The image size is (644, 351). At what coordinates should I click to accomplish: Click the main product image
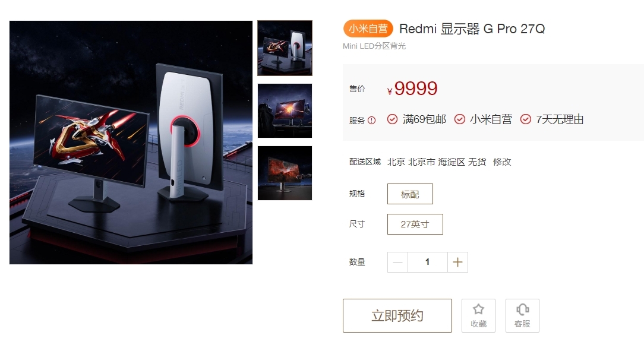(x=131, y=143)
